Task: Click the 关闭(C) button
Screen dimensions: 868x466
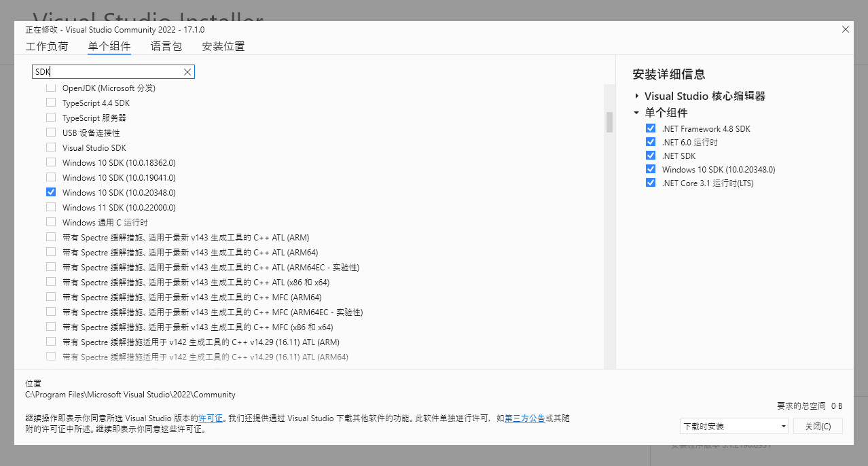Action: tap(818, 426)
